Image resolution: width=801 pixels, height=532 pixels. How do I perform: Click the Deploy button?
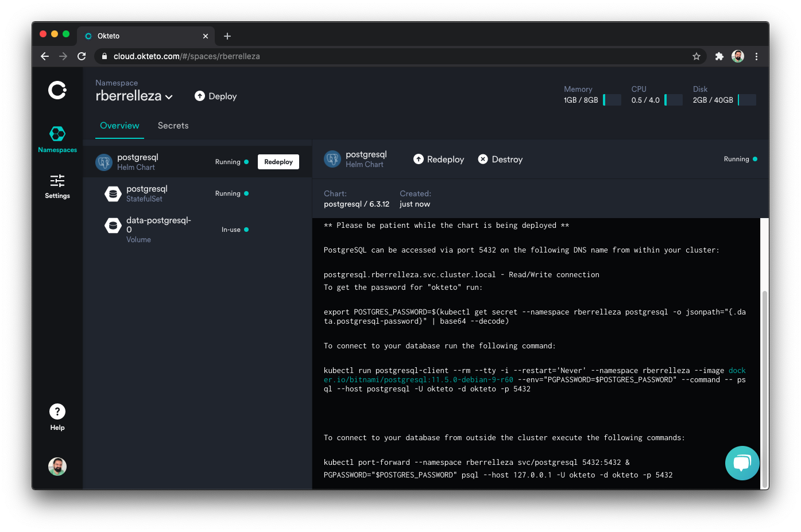[x=216, y=96]
